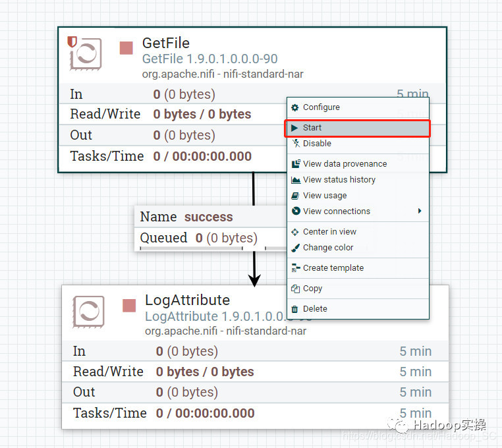Click LogAttribute's Read/Write 0 bytes value
The width and height of the screenshot is (502, 448).
[205, 372]
